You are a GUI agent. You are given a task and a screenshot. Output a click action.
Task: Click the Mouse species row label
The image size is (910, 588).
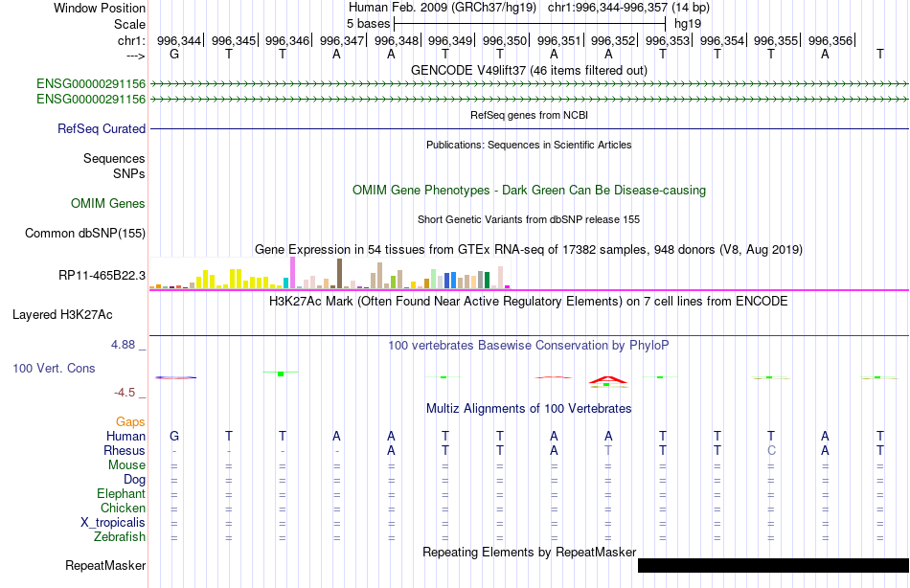tap(127, 465)
